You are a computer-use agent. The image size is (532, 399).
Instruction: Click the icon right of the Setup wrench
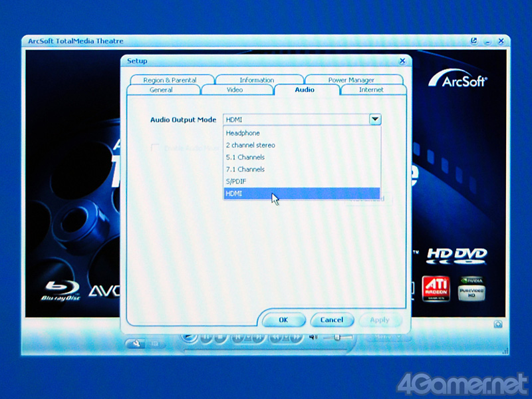pyautogui.click(x=155, y=343)
